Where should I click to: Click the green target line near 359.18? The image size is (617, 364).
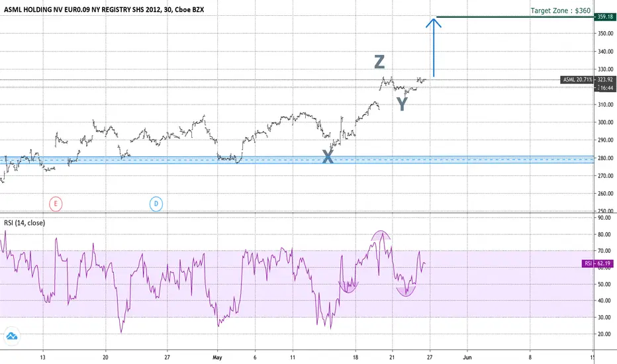tap(514, 17)
